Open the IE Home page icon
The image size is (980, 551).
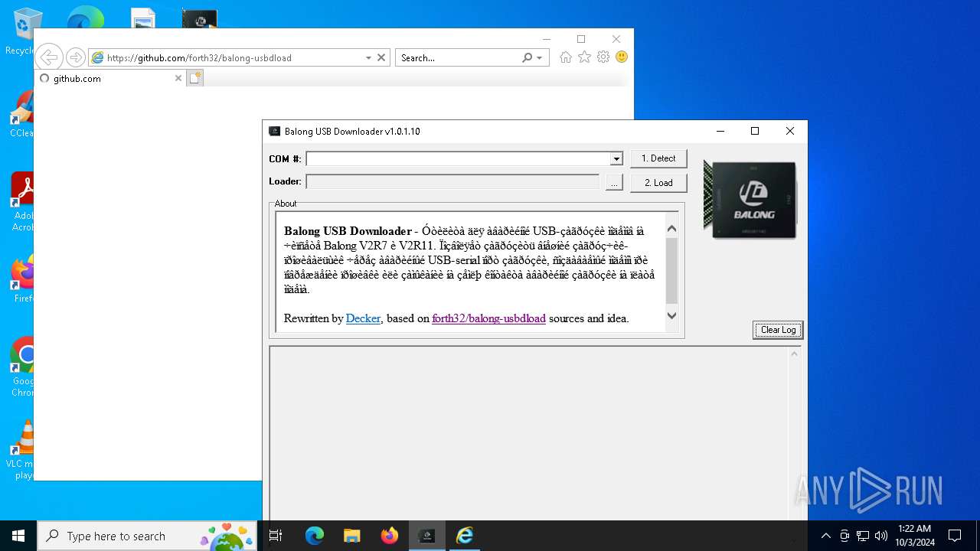tap(566, 57)
